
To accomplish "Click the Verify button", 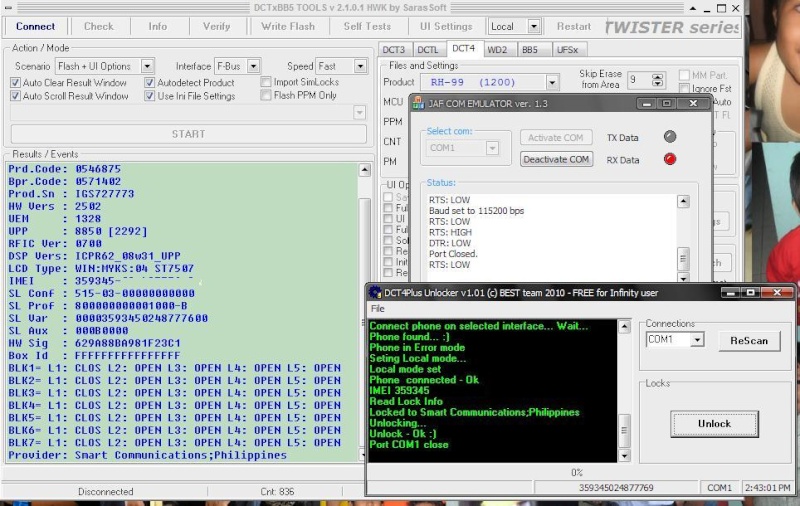I will pyautogui.click(x=216, y=26).
